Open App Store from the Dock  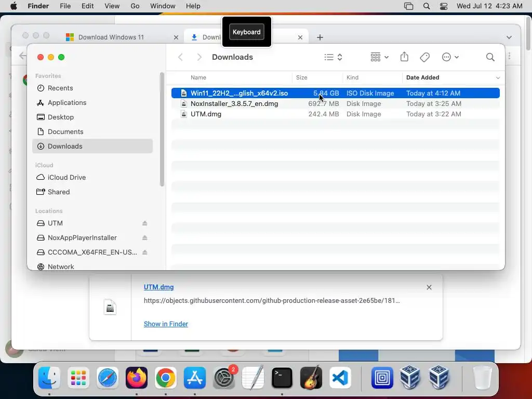point(195,378)
